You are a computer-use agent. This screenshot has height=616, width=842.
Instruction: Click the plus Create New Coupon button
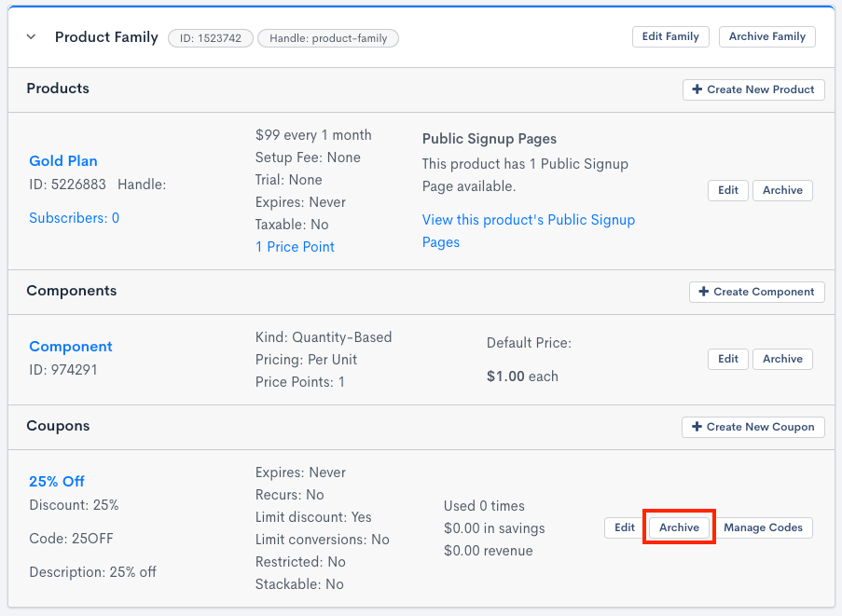click(753, 427)
